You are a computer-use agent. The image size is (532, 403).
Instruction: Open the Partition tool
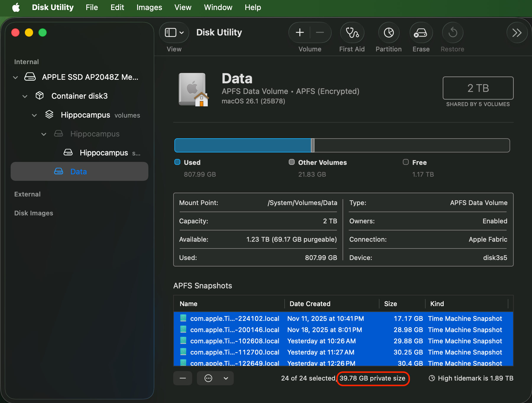(x=389, y=33)
